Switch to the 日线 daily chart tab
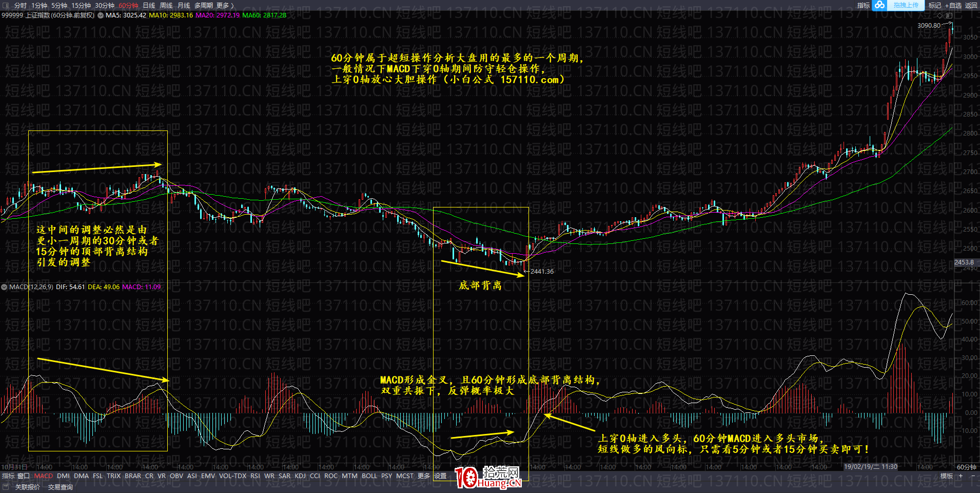 pyautogui.click(x=149, y=5)
